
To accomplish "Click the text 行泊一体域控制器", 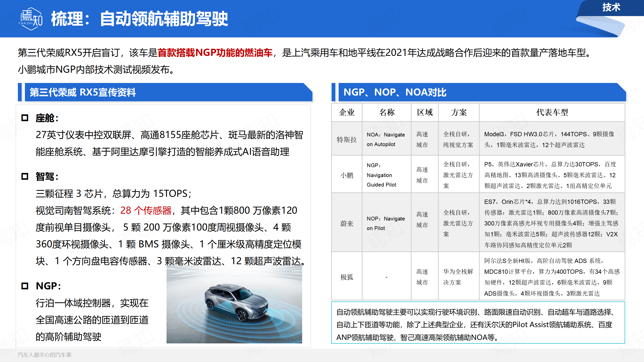I will tap(73, 303).
